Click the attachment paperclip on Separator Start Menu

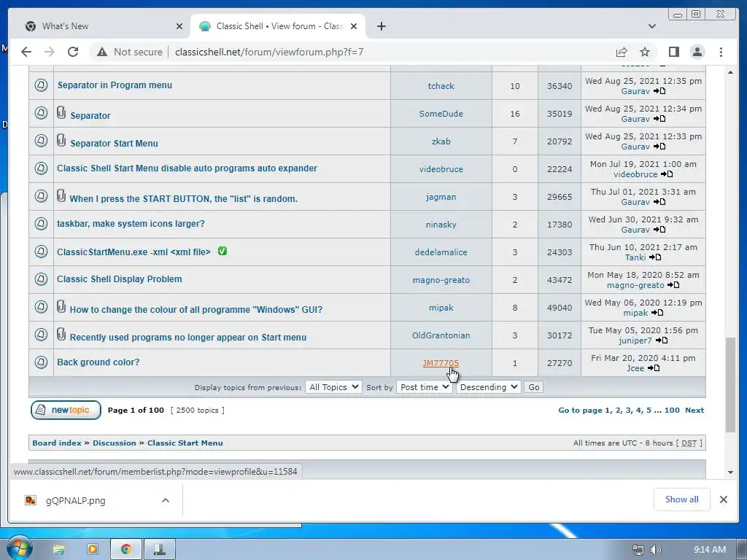pyautogui.click(x=61, y=140)
